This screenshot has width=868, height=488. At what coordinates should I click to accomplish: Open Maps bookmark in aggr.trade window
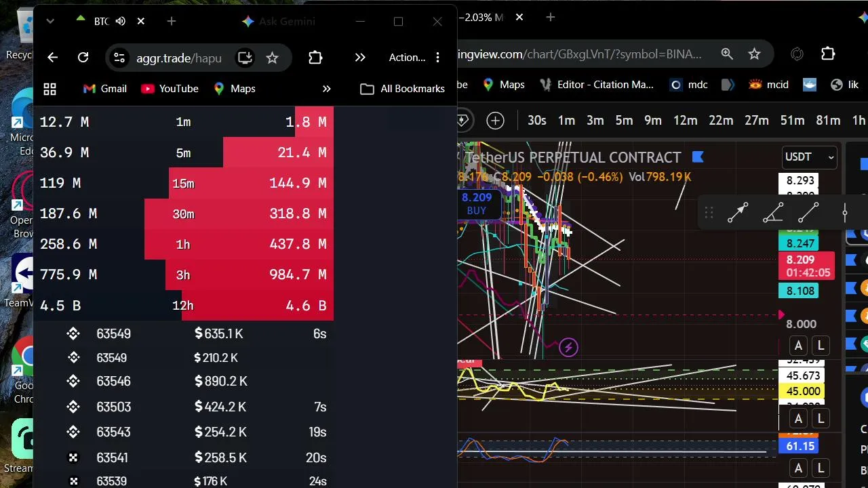click(234, 89)
